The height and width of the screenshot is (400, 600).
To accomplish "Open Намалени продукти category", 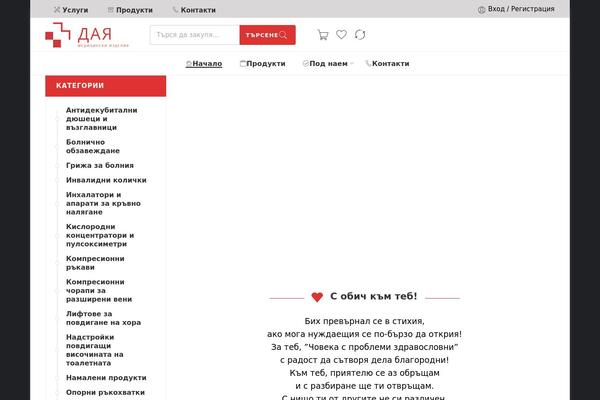I will pyautogui.click(x=106, y=378).
